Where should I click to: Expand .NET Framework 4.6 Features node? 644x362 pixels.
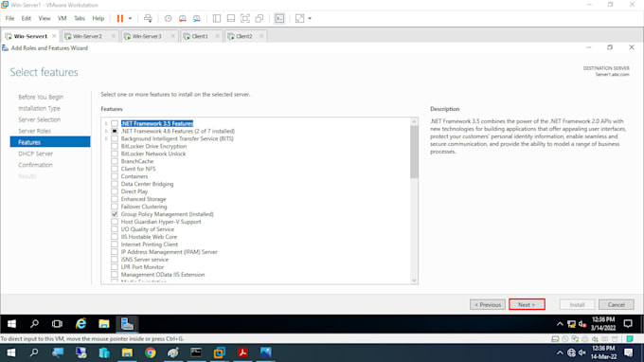106,131
